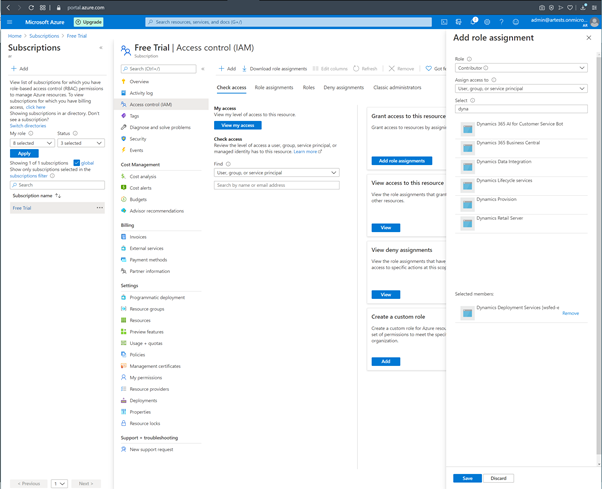Click the Dynamics Lifecycle services app icon

click(467, 185)
